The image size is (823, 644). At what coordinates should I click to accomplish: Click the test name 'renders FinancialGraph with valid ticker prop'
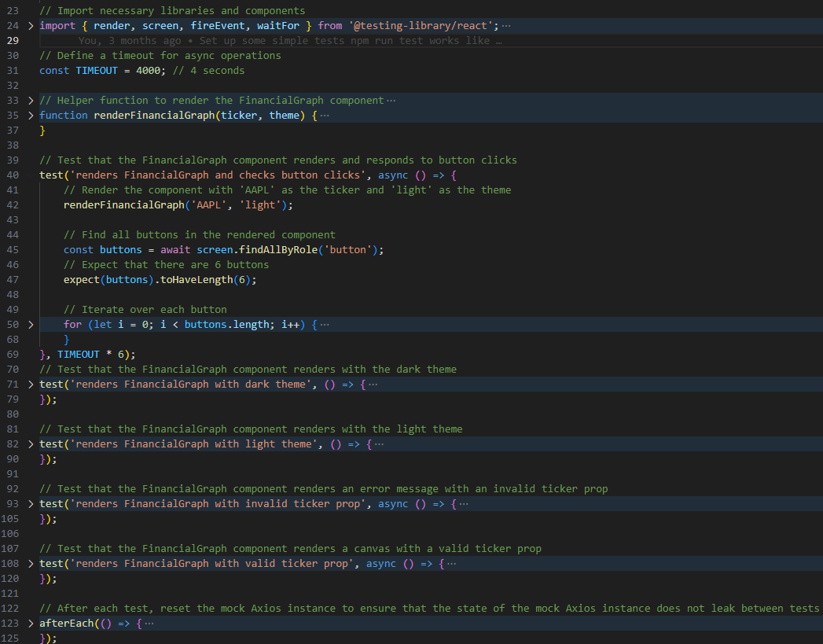[x=211, y=564]
